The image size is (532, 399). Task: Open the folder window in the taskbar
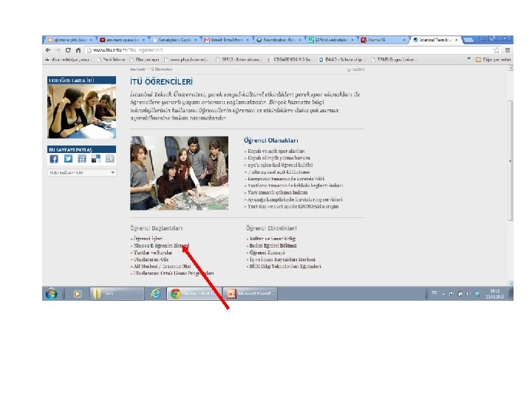point(117,293)
